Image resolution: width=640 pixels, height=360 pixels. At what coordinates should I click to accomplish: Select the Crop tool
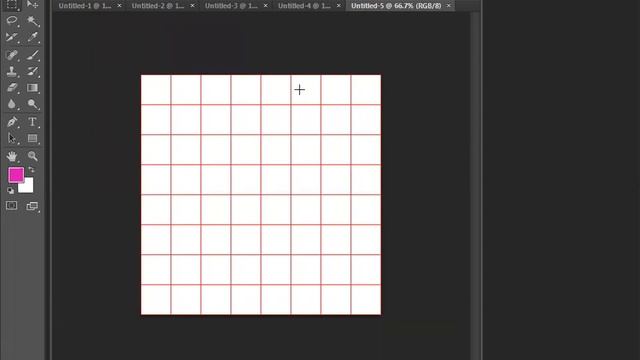[x=11, y=37]
